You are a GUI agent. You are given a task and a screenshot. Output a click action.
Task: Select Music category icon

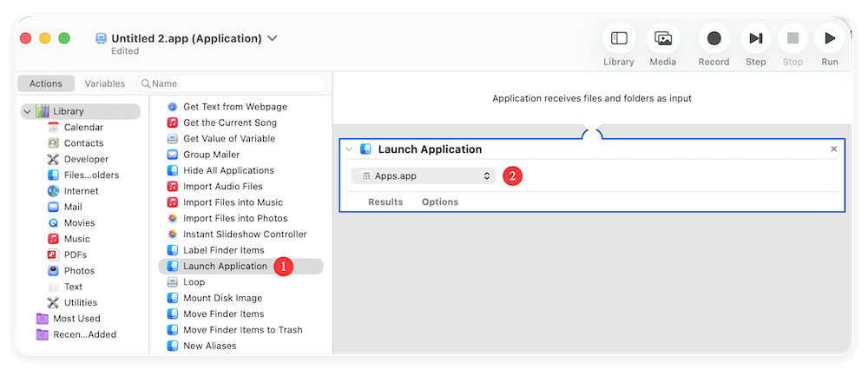(53, 239)
